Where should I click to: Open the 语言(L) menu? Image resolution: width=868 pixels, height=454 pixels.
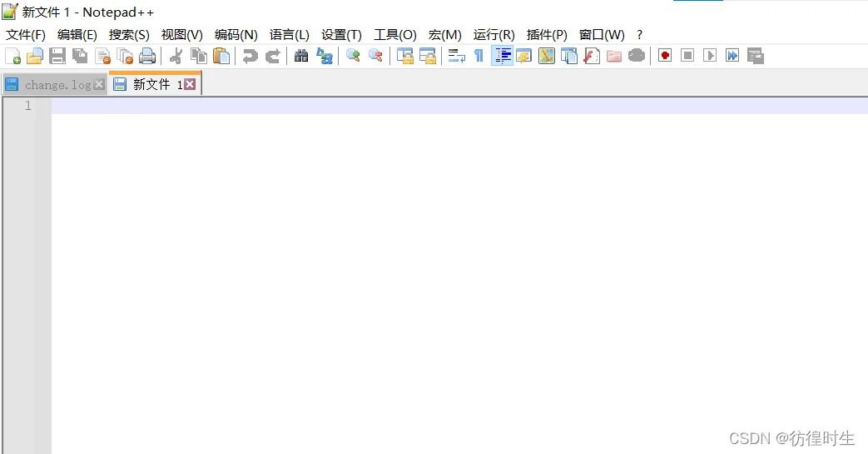(x=290, y=35)
